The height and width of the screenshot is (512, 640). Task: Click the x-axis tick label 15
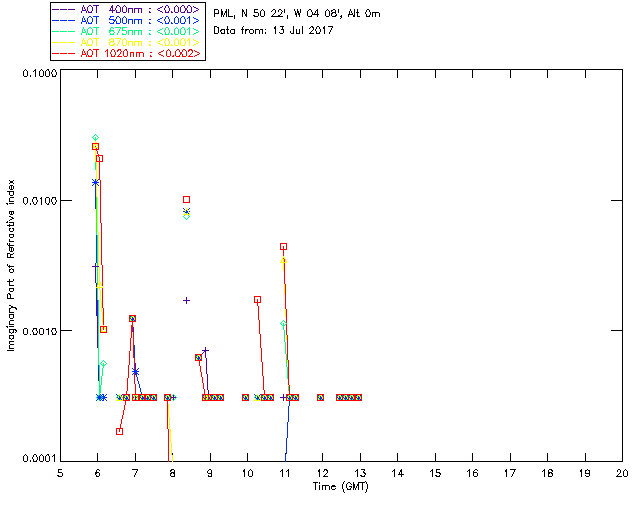pos(435,473)
